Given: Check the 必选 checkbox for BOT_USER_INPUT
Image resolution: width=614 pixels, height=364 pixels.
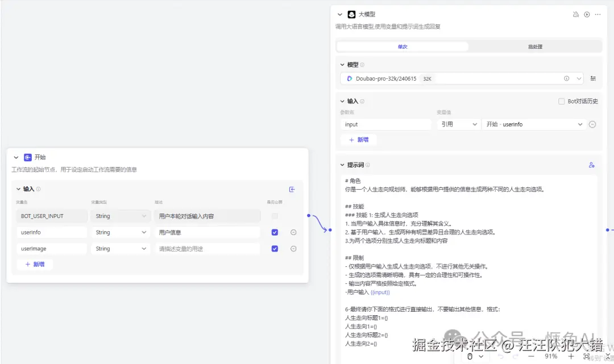Looking at the screenshot, I should [x=275, y=216].
